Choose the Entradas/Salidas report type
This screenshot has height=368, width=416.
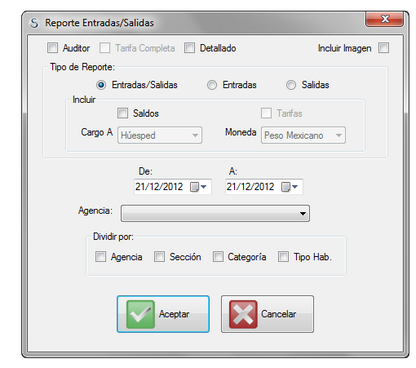101,85
